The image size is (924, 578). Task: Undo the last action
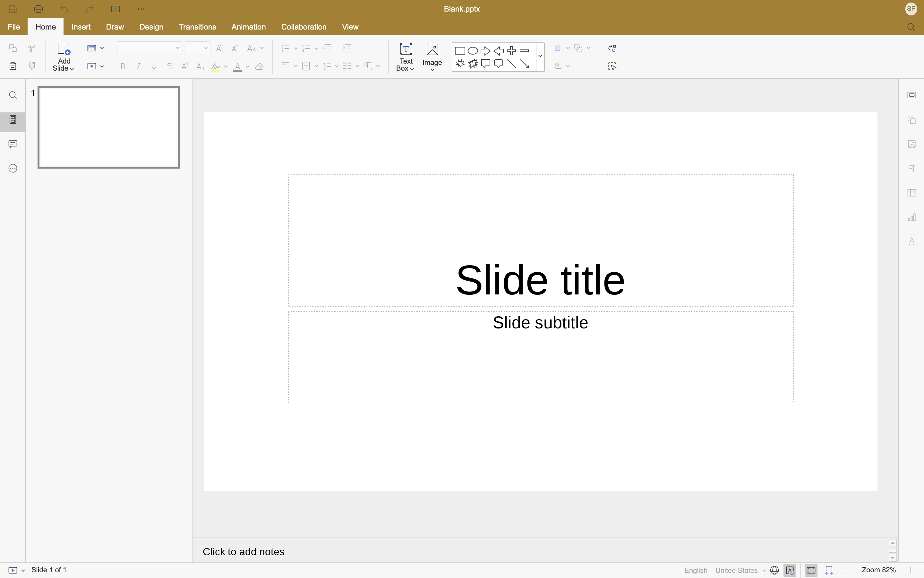click(64, 9)
